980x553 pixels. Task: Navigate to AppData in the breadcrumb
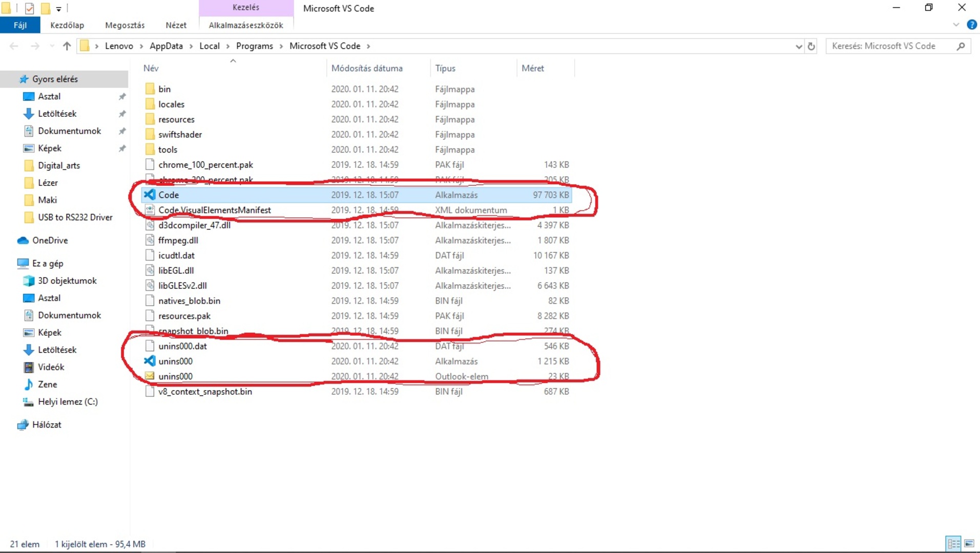coord(166,46)
